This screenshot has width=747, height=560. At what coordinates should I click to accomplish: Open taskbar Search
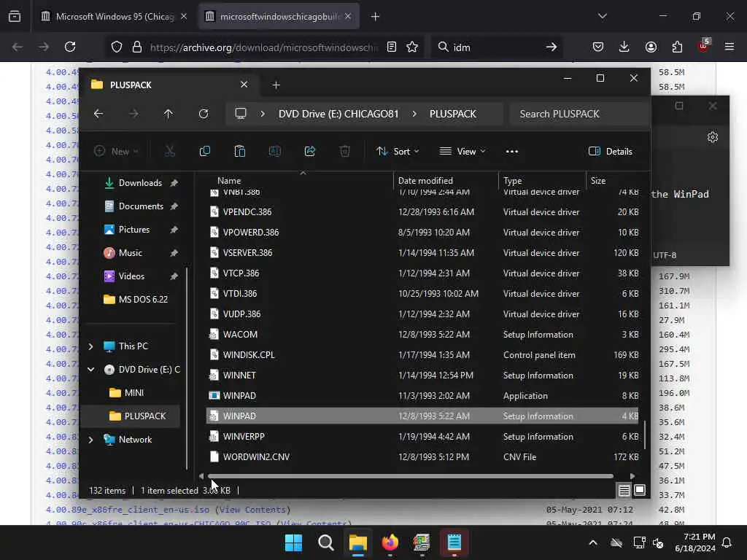coord(326,542)
